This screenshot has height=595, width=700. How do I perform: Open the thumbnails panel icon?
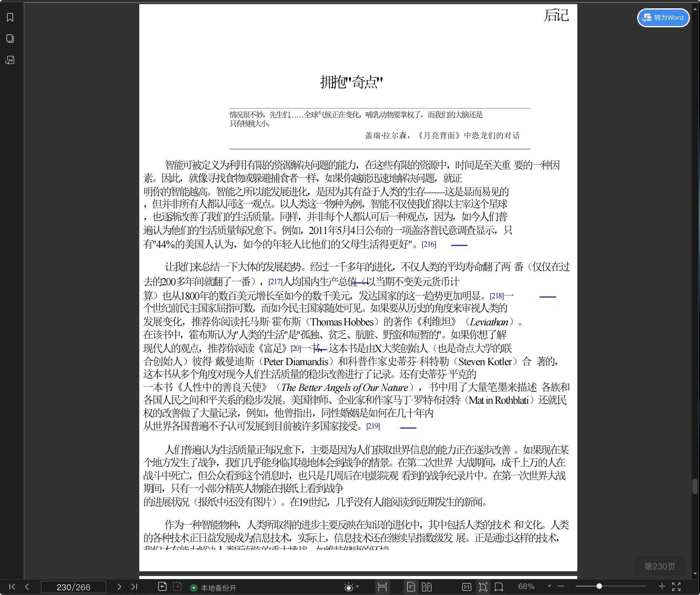[x=10, y=39]
